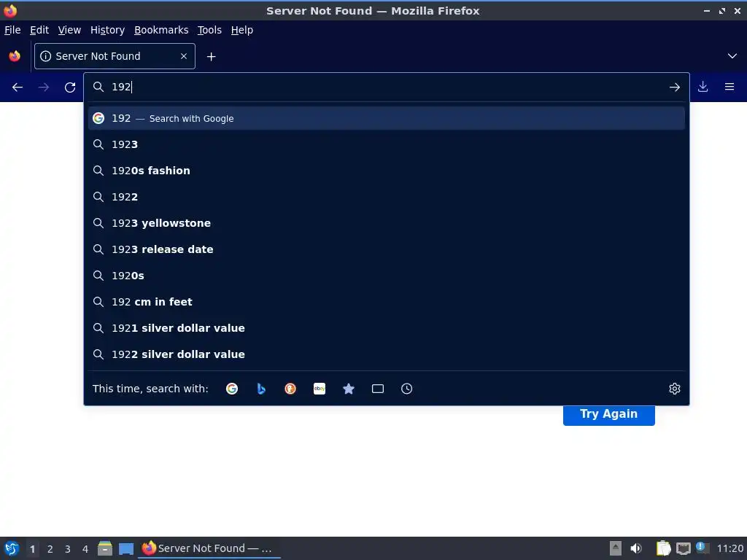This screenshot has height=560, width=747.
Task: Open Firefox View pinned icon
Action: coord(15,56)
